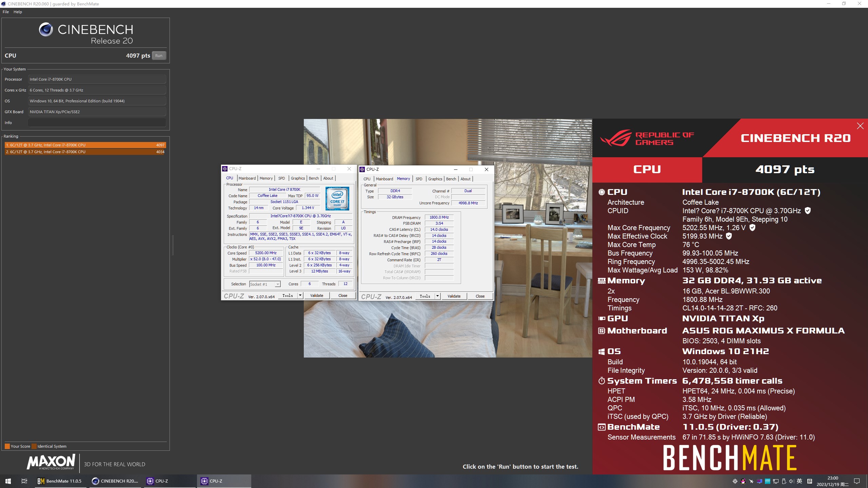Click the brown Identical System legend swatch

(34, 446)
